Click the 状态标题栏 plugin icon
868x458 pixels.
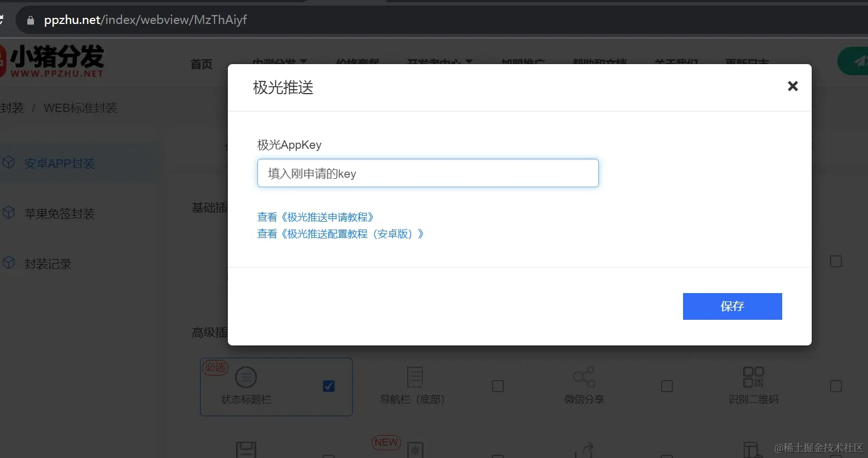tap(246, 376)
